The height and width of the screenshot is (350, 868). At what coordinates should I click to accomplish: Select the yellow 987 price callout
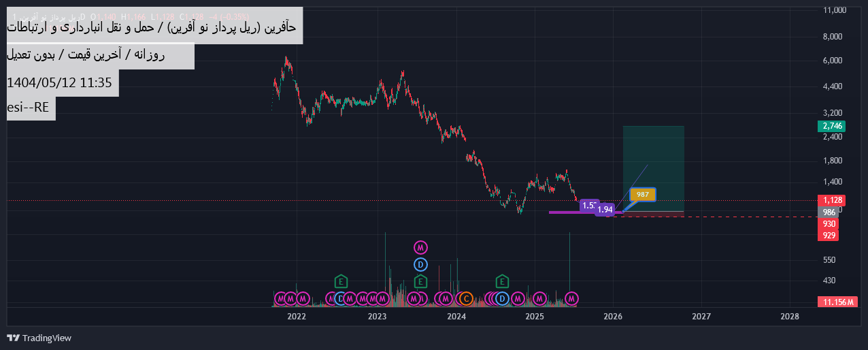click(x=643, y=195)
